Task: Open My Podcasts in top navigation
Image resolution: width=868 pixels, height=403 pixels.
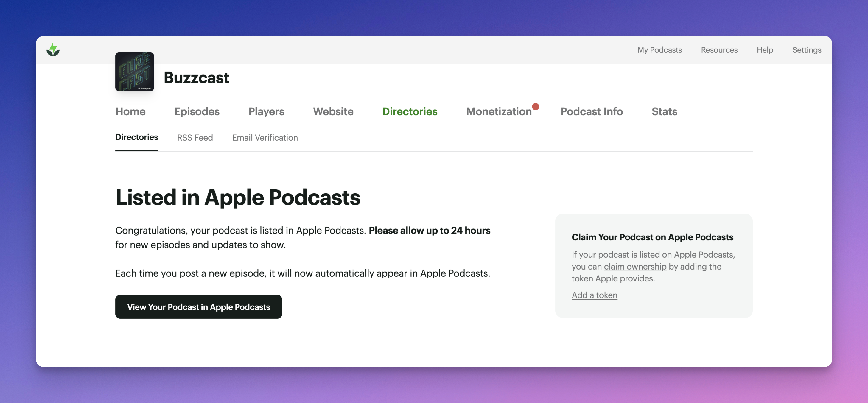Action: (659, 50)
